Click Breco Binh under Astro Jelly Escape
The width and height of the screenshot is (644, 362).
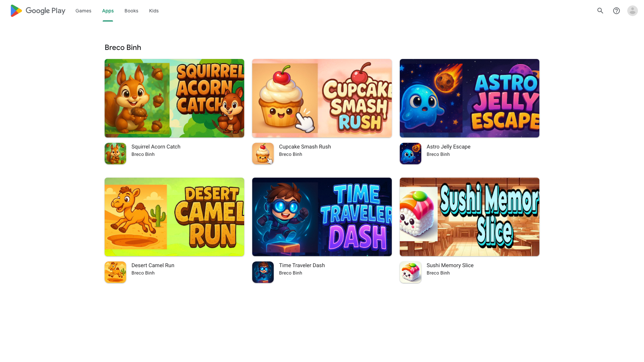[438, 155]
